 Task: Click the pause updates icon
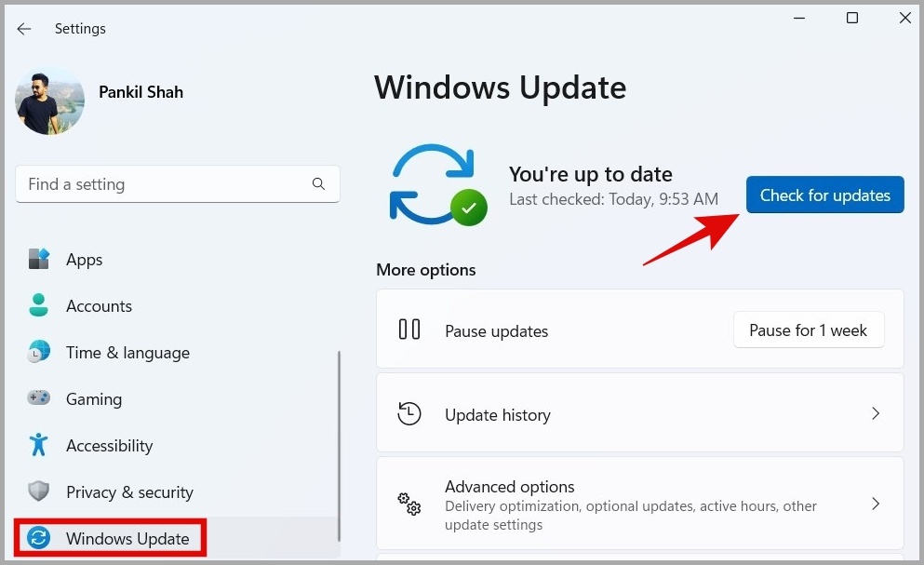[409, 330]
